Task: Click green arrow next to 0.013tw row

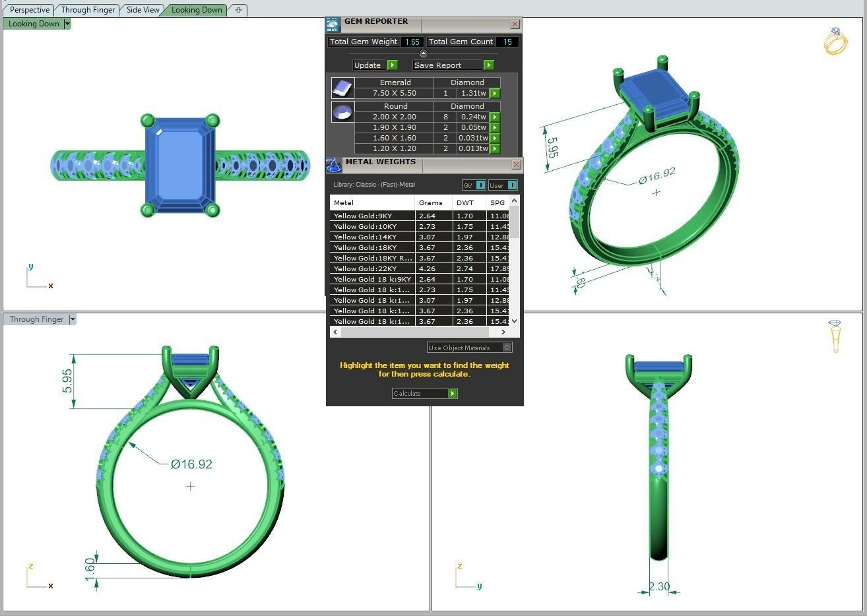Action: pyautogui.click(x=495, y=149)
